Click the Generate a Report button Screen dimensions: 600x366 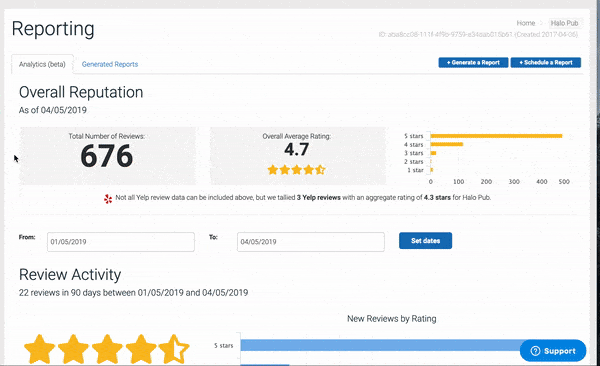point(473,62)
